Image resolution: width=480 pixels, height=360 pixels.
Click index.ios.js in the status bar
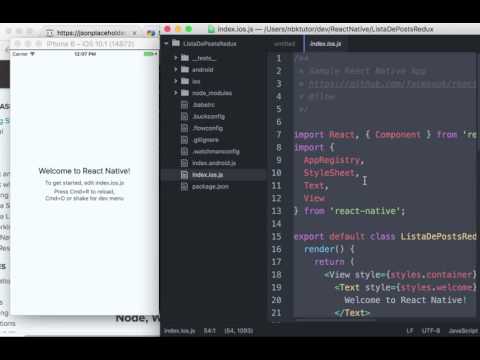coord(180,331)
